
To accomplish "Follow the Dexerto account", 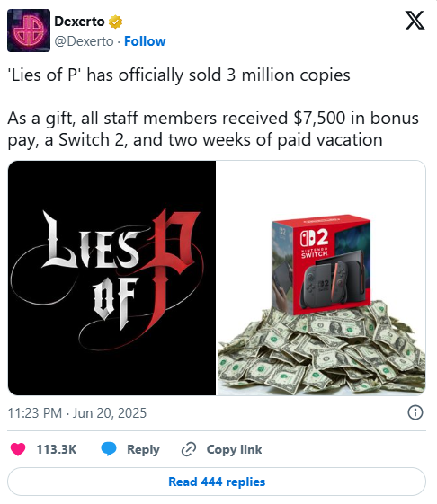I will [x=145, y=41].
